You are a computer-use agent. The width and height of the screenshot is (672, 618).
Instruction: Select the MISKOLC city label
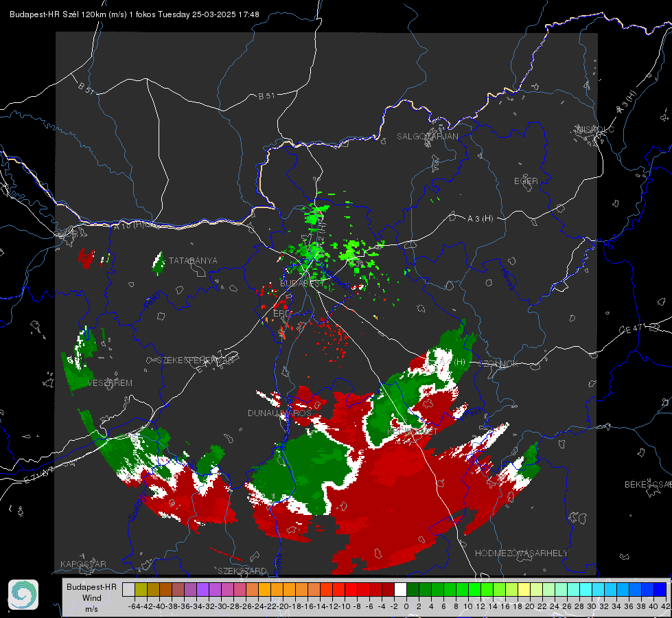pos(595,129)
